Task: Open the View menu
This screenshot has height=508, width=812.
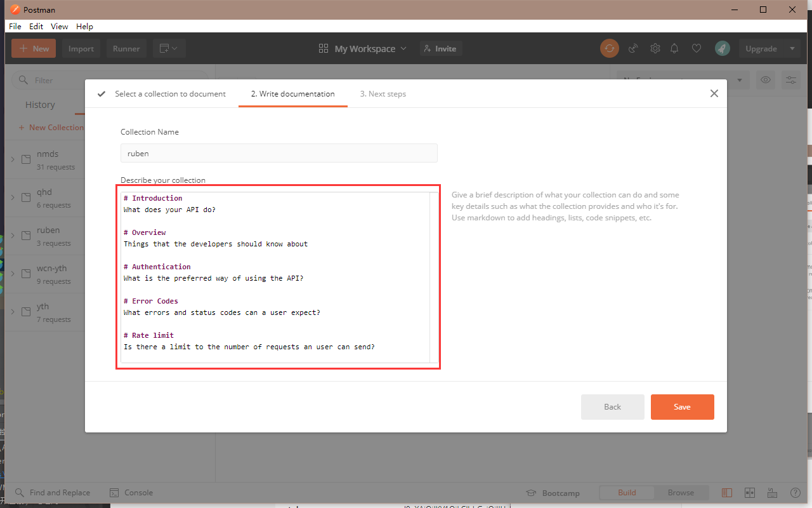Action: pyautogui.click(x=60, y=26)
